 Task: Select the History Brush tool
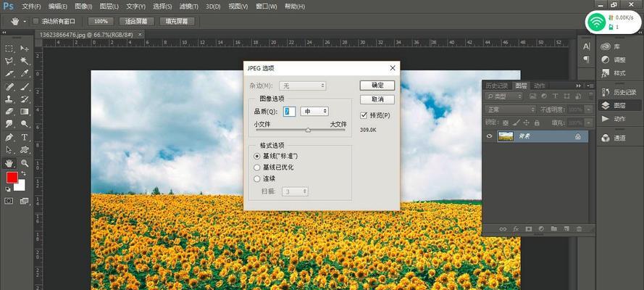click(24, 99)
